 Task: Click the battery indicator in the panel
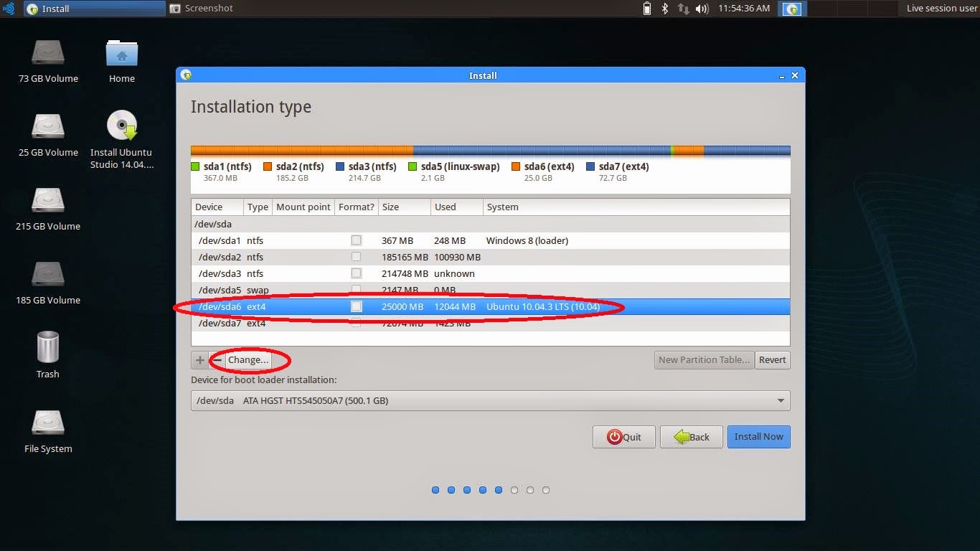(x=647, y=9)
